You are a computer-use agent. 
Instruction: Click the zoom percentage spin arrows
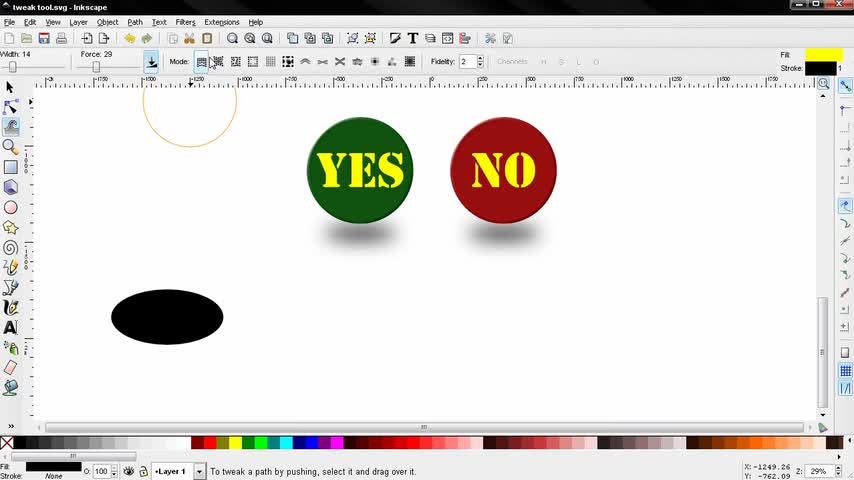point(839,471)
